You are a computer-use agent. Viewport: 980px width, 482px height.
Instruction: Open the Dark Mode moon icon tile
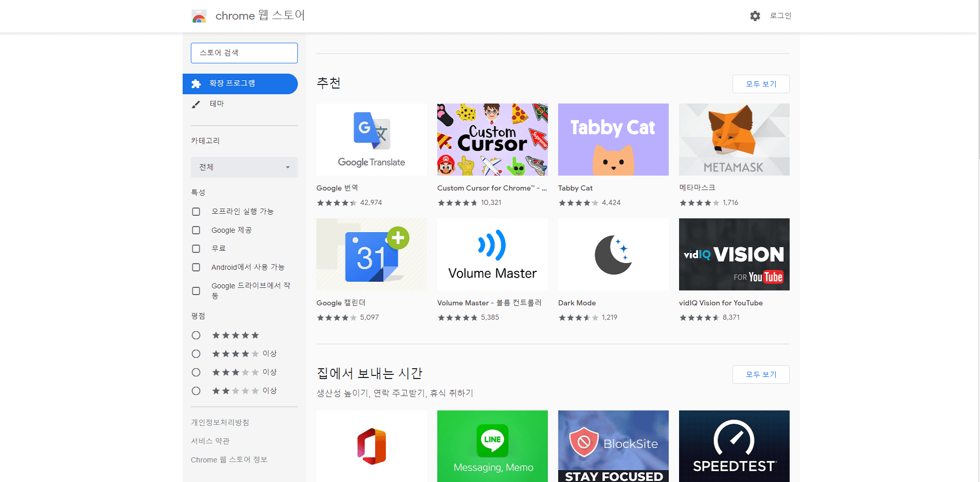(613, 254)
